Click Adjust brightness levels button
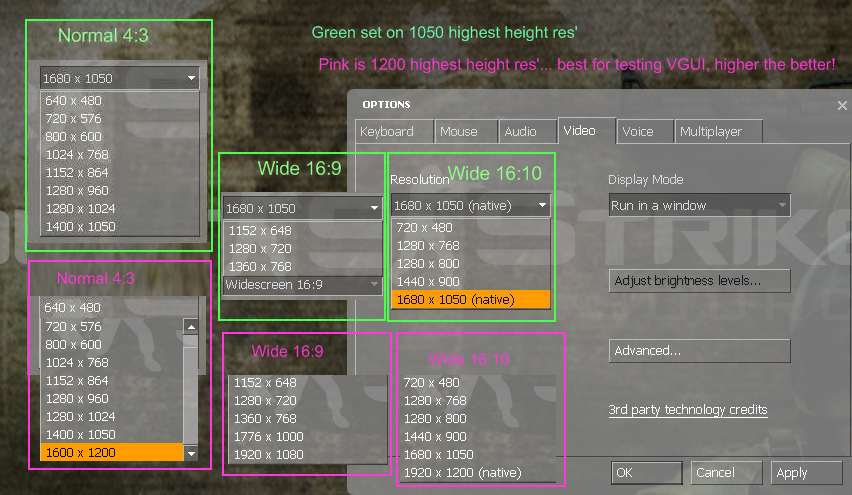Image resolution: width=852 pixels, height=495 pixels. click(699, 281)
